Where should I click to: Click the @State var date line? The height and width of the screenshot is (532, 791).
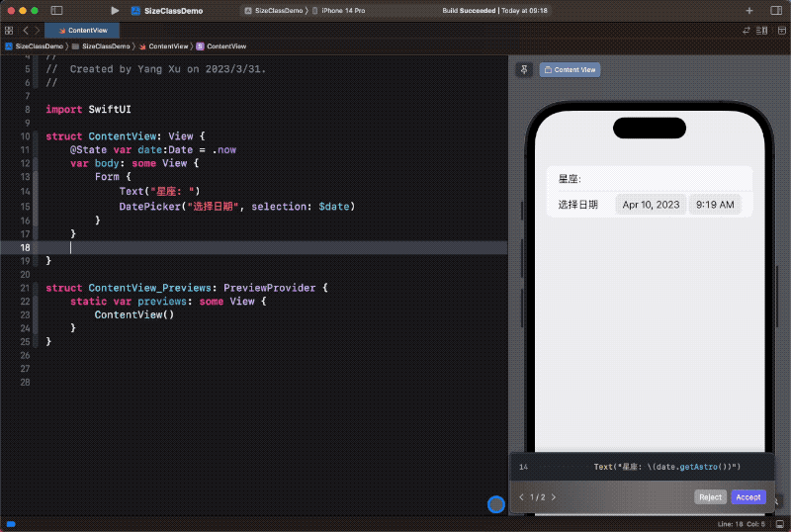coord(153,150)
